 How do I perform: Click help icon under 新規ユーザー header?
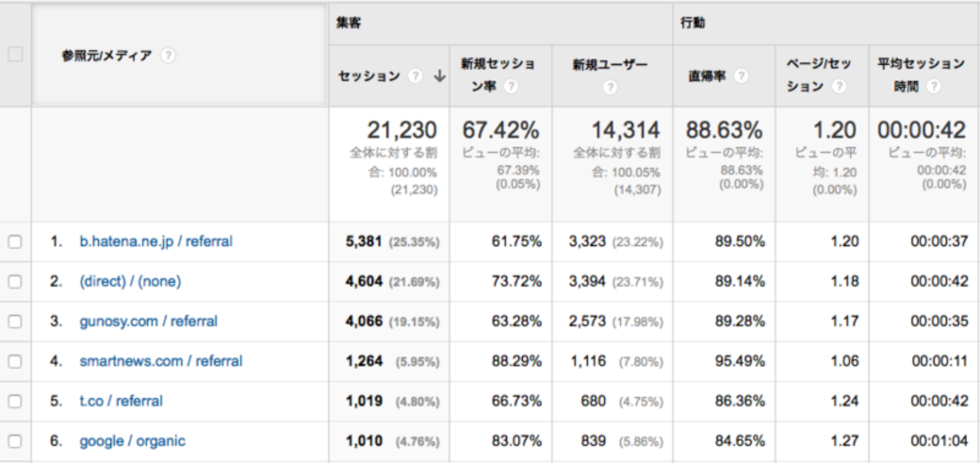[x=610, y=87]
